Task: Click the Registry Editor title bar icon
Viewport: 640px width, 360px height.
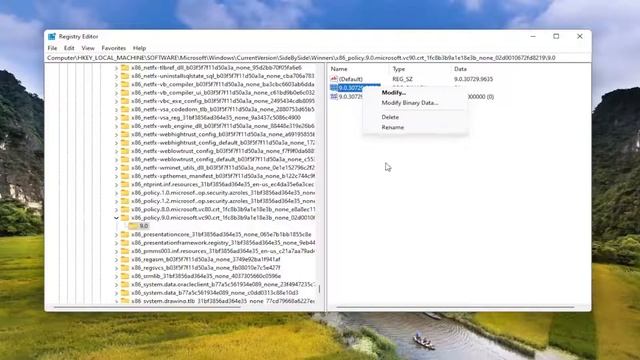Action: (x=52, y=36)
